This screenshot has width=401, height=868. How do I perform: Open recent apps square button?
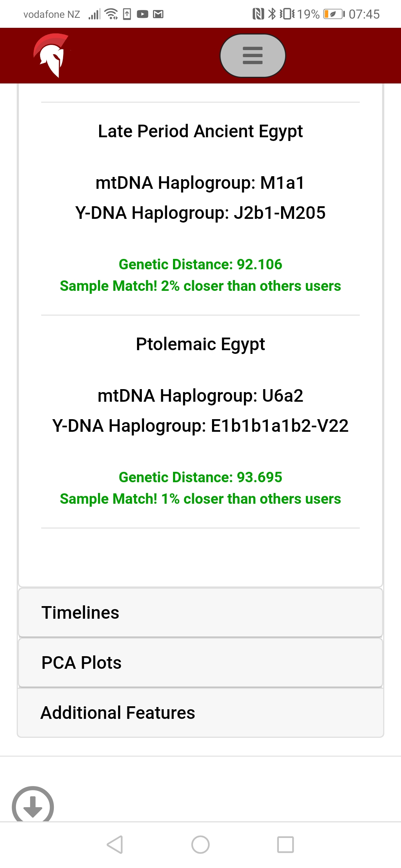[x=285, y=845]
